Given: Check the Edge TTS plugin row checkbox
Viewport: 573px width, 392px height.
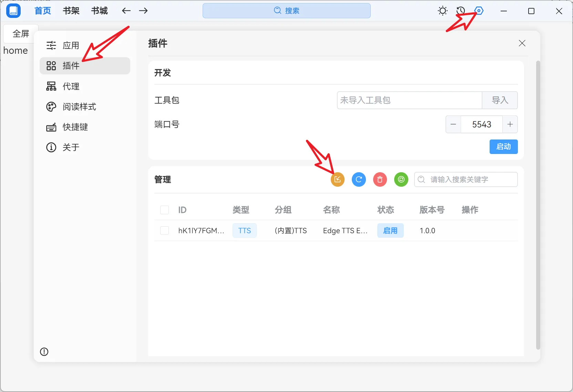Looking at the screenshot, I should [x=164, y=230].
